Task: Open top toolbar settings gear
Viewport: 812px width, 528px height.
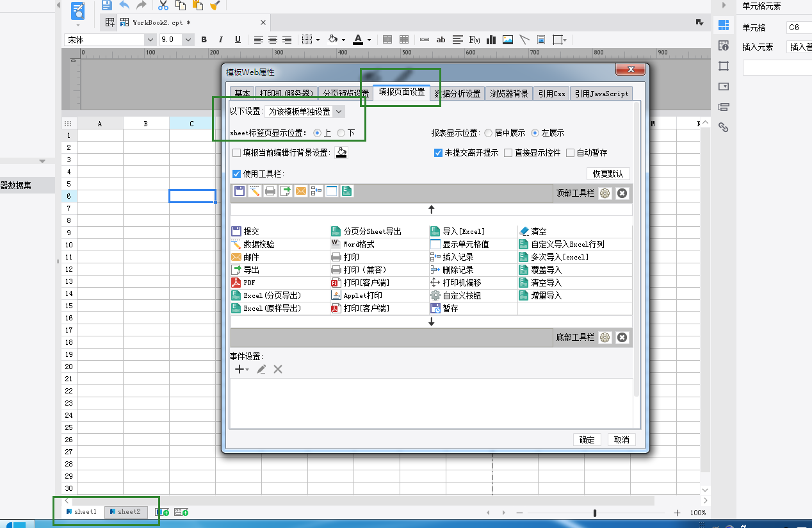Action: coord(605,193)
